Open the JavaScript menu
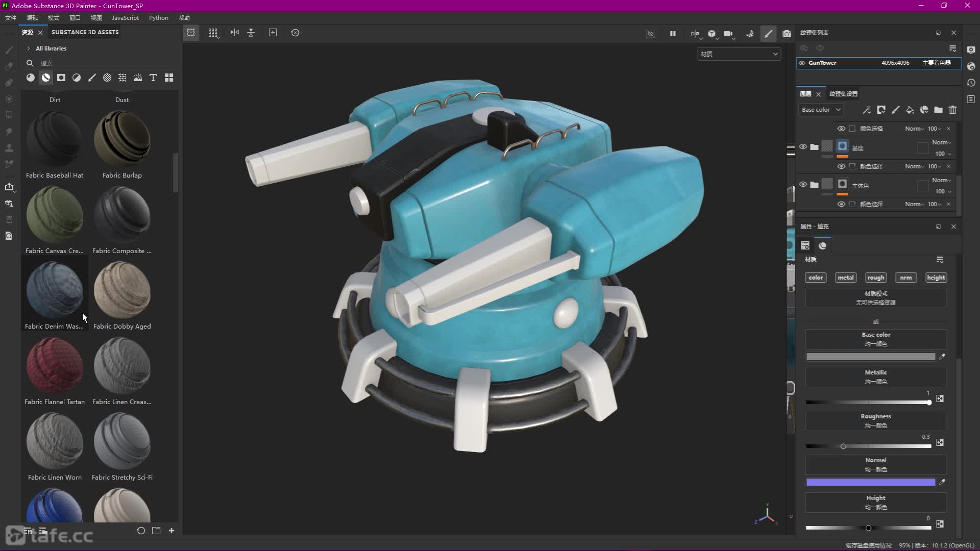This screenshot has width=980, height=551. pos(125,18)
